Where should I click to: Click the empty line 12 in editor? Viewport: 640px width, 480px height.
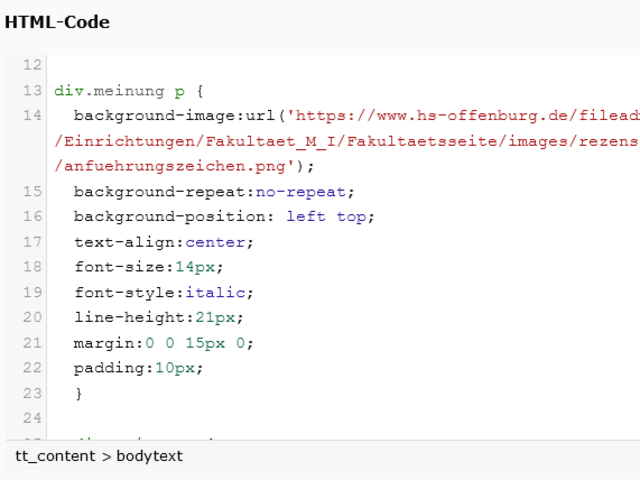(300, 65)
